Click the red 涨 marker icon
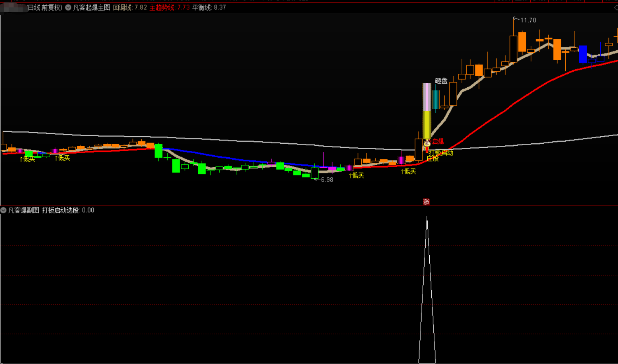Viewport: 618px width, 364px height. [426, 202]
